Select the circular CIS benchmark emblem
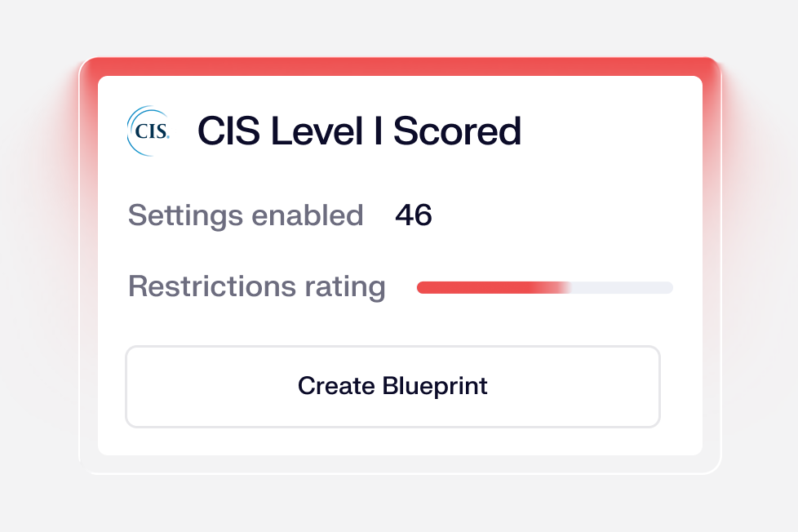This screenshot has height=532, width=798. click(x=149, y=131)
